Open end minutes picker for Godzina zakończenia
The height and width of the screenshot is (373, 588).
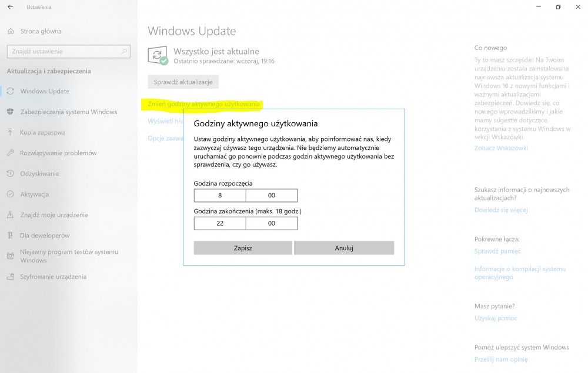272,223
